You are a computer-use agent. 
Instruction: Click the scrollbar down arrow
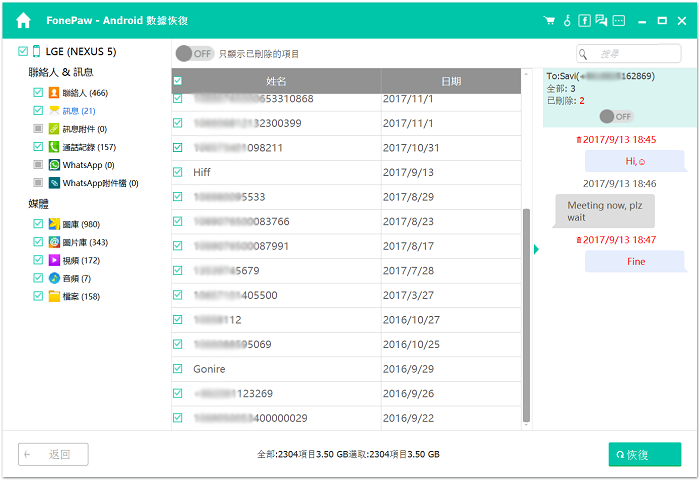click(x=526, y=426)
